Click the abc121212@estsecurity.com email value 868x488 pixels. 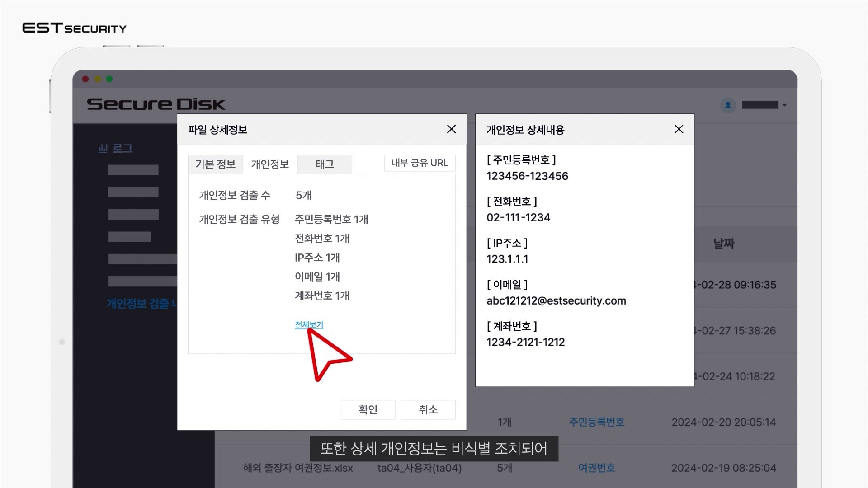(556, 301)
